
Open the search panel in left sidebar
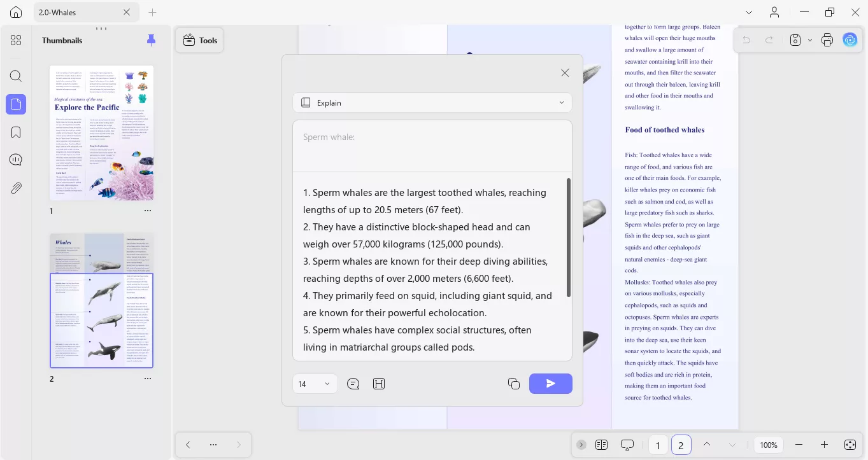[16, 76]
